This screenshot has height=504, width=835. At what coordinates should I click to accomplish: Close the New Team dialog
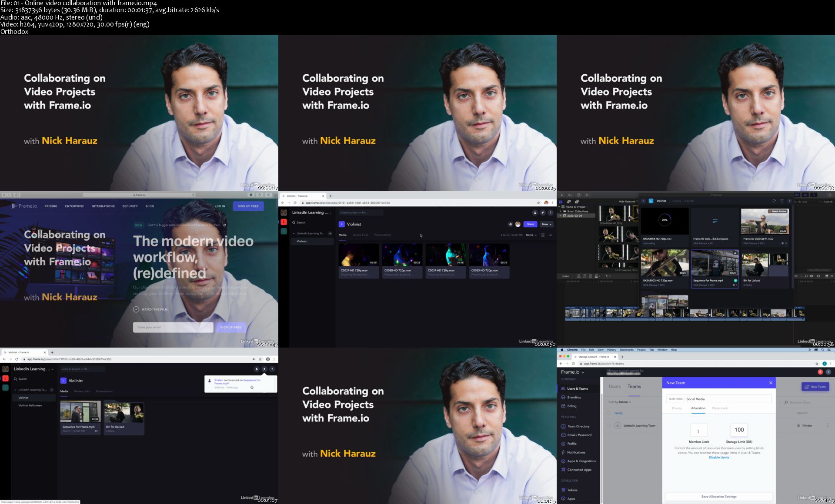771,383
